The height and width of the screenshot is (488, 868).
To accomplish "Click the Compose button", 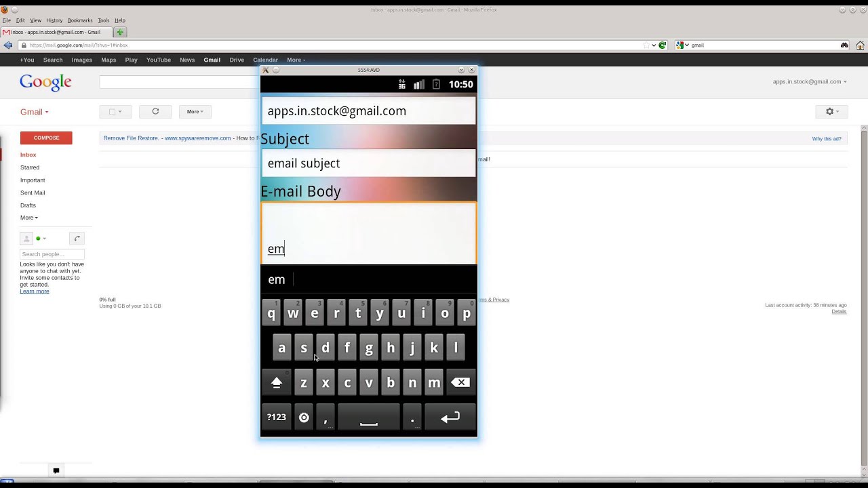I will 46,138.
